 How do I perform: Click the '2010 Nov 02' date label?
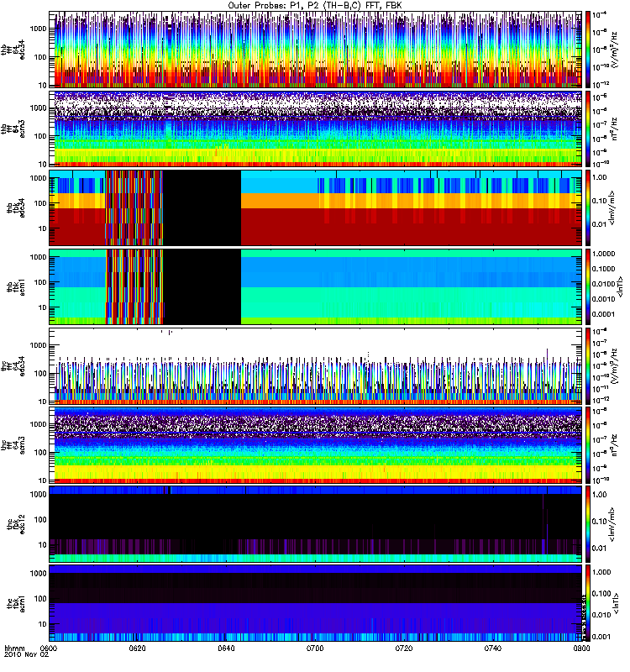pos(27,654)
